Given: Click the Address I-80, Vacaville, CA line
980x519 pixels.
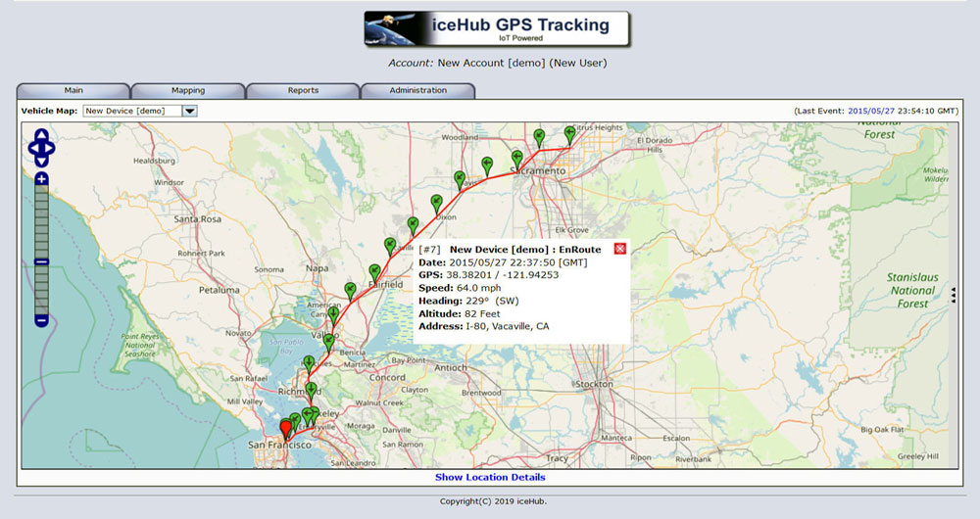Looking at the screenshot, I should [x=484, y=326].
